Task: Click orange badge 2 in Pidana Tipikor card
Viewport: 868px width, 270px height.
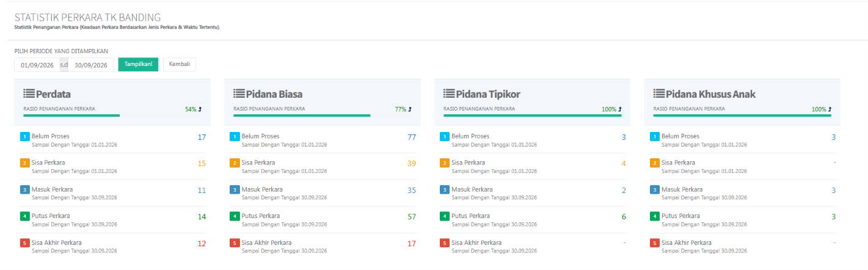Action: [x=445, y=163]
